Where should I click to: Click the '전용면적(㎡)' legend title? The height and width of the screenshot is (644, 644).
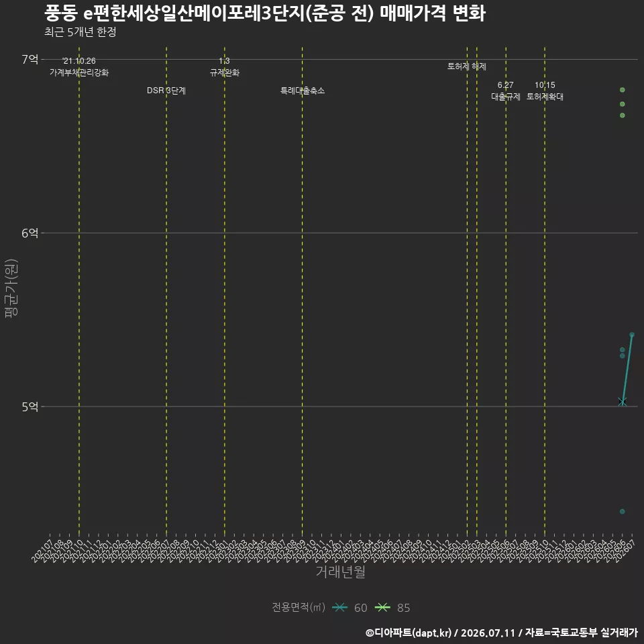299,607
